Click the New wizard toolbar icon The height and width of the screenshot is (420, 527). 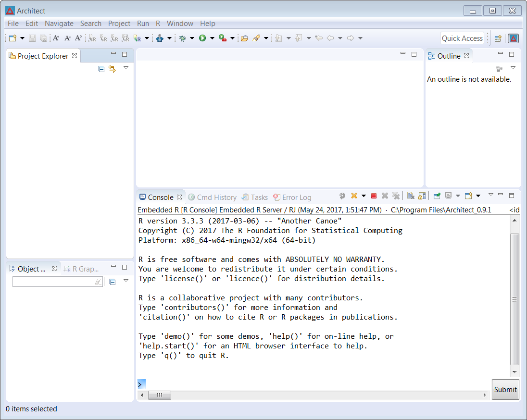tap(13, 38)
